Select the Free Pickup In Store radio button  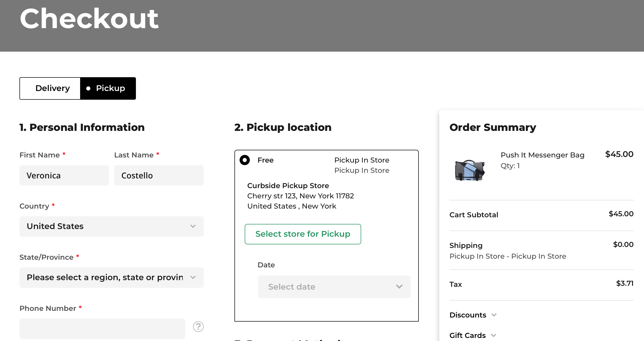coord(245,160)
